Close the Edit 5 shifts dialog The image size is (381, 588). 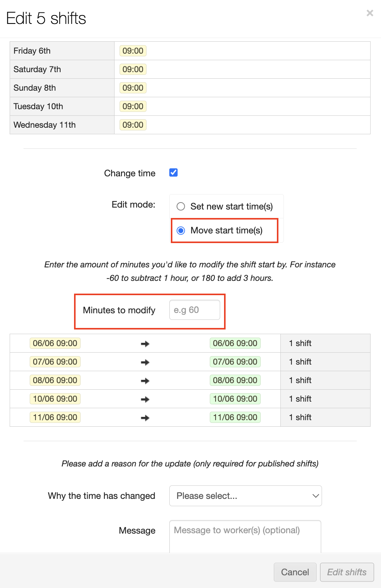[370, 13]
